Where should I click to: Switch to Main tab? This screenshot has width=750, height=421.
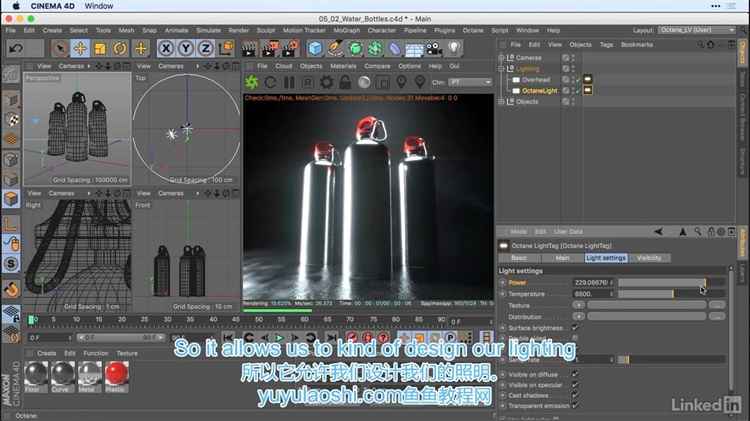click(x=562, y=258)
